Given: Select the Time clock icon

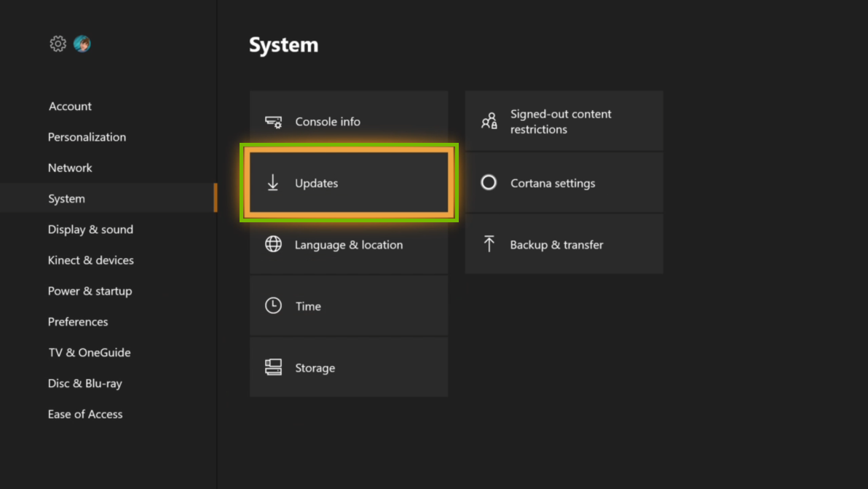Looking at the screenshot, I should pyautogui.click(x=273, y=306).
